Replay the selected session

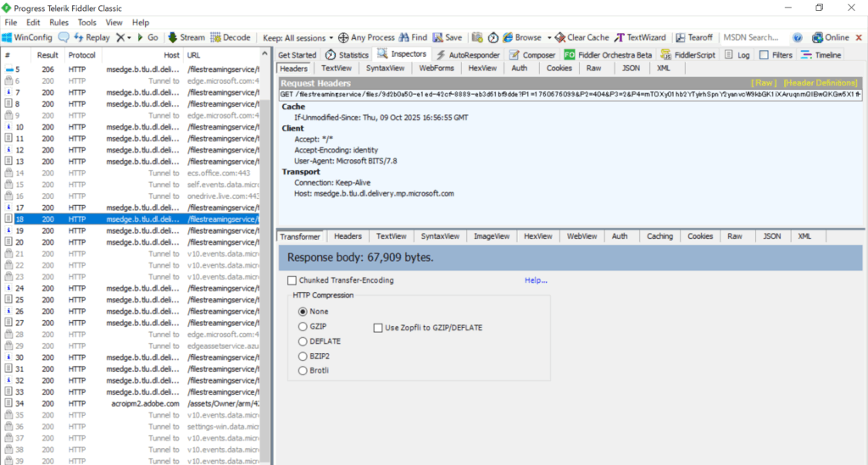(92, 38)
